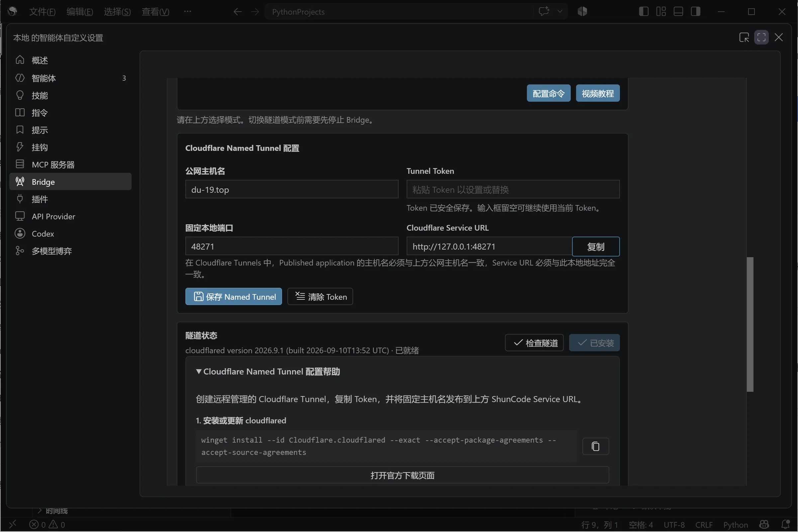Screen dimensions: 798x532
Task: Collapse Cloudflare Named Tunnel 配置帮助
Action: [268, 372]
